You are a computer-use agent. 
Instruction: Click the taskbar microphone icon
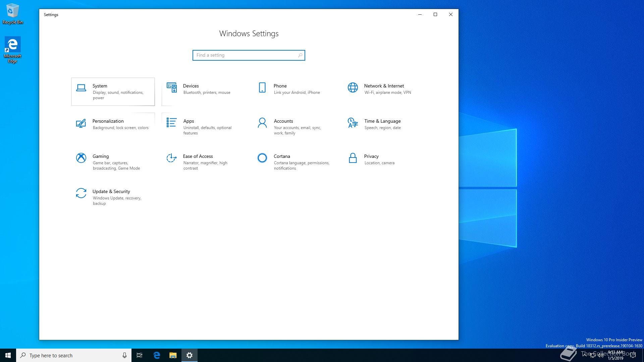tap(124, 355)
